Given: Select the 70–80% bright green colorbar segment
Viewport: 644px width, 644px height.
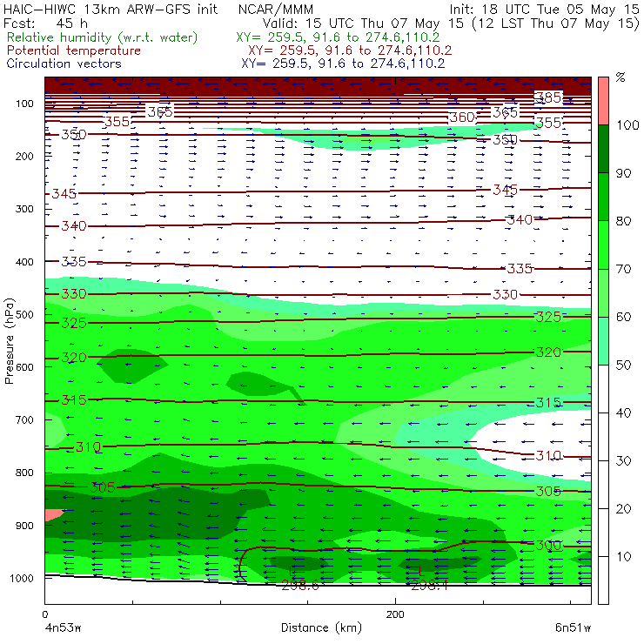Looking at the screenshot, I should (x=603, y=245).
